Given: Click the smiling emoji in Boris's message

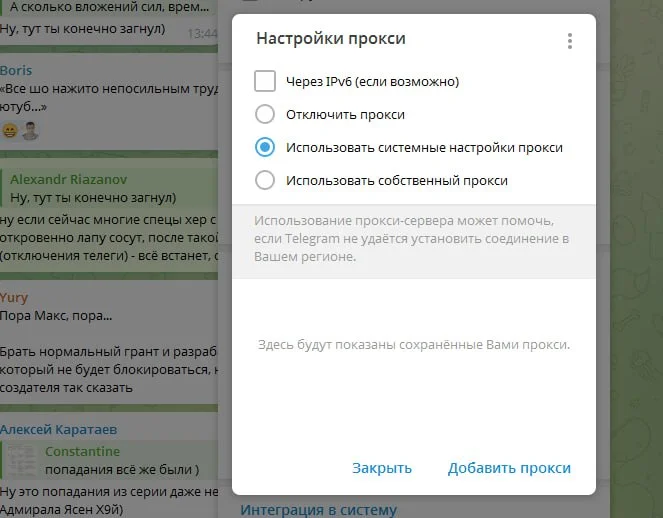Looking at the screenshot, I should pos(10,130).
